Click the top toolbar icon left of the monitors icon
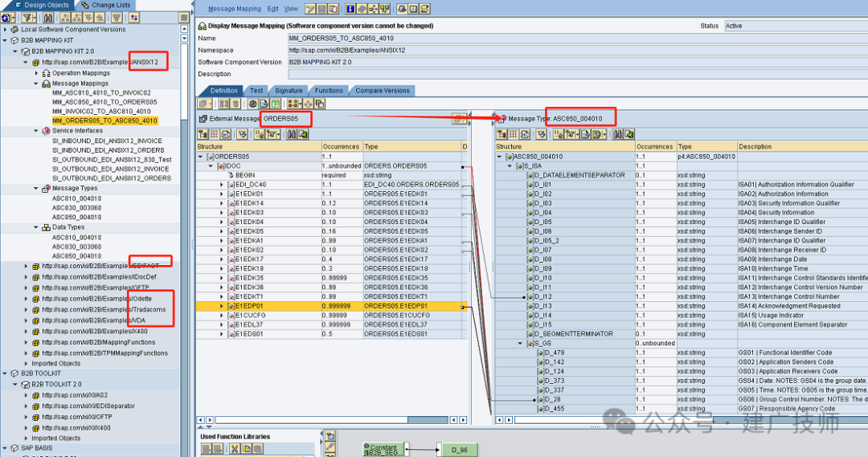This screenshot has height=457, width=868. pyautogui.click(x=373, y=9)
